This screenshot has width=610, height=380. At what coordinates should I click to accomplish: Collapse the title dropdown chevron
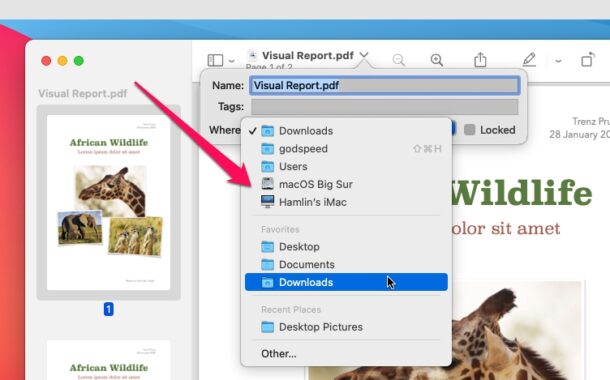coord(364,55)
